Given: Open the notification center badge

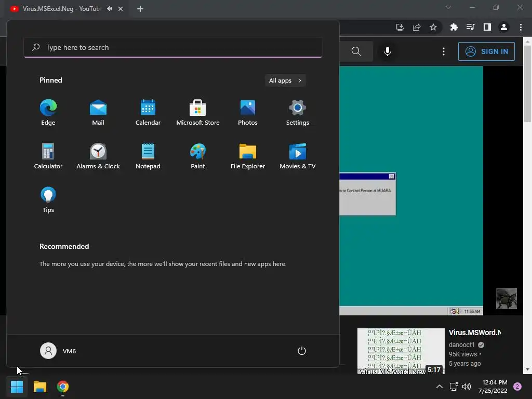Looking at the screenshot, I should coord(517,387).
